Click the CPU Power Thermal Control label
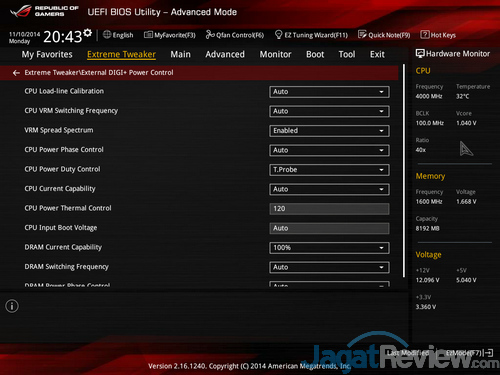 (68, 208)
